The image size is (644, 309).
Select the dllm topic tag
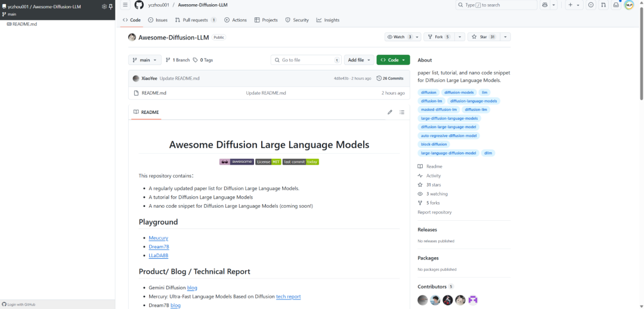tap(488, 153)
